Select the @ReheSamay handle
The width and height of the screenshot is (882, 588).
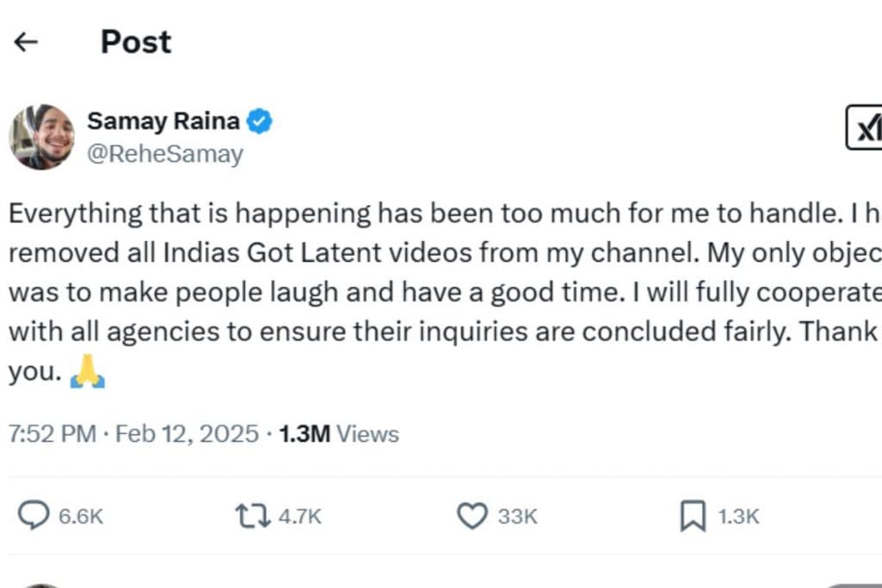(166, 153)
